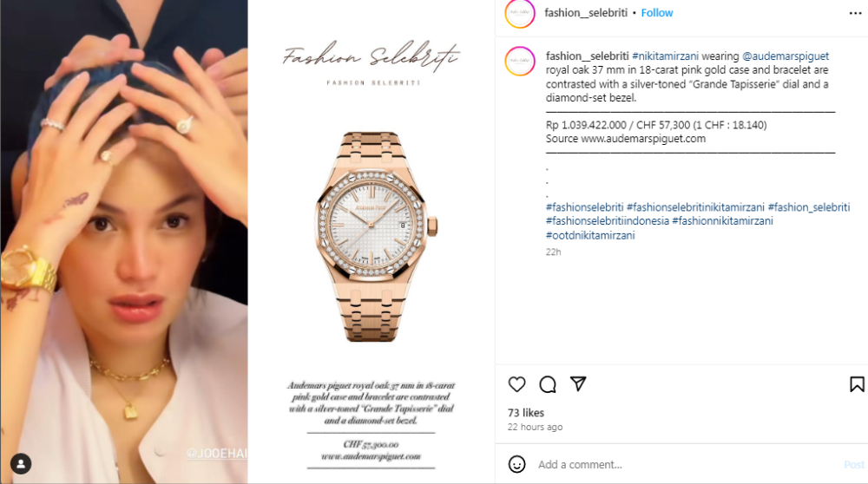
Task: Submit the comment with Post
Action: tap(853, 465)
